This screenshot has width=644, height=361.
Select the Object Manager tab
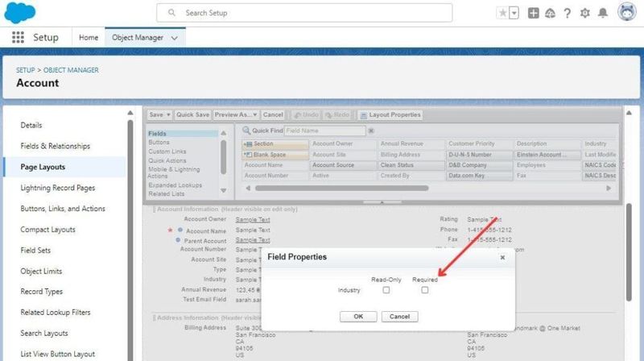138,37
